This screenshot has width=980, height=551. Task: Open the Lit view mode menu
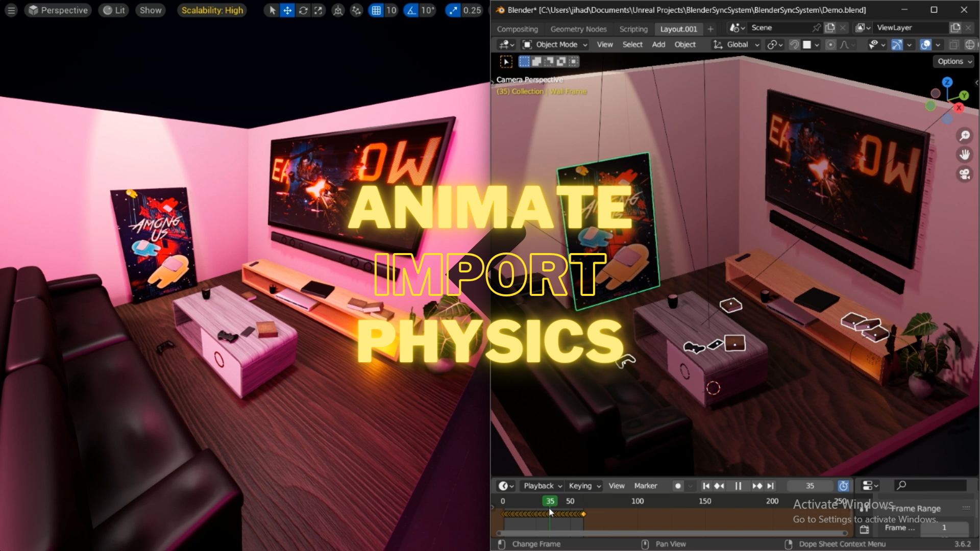coord(114,10)
